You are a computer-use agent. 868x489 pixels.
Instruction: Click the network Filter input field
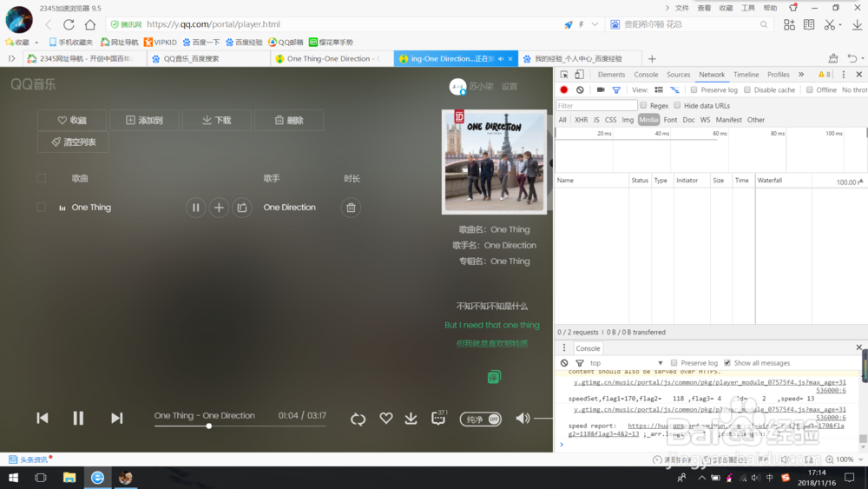point(597,105)
